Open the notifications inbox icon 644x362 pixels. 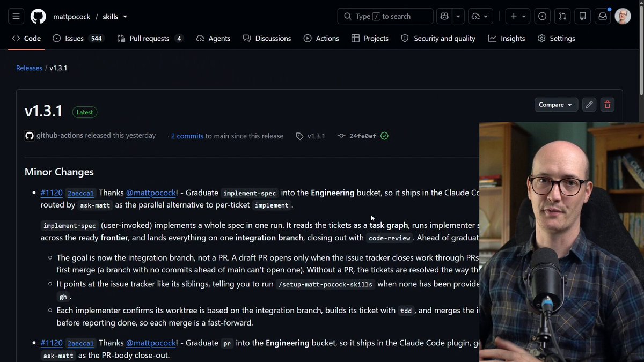coord(603,16)
